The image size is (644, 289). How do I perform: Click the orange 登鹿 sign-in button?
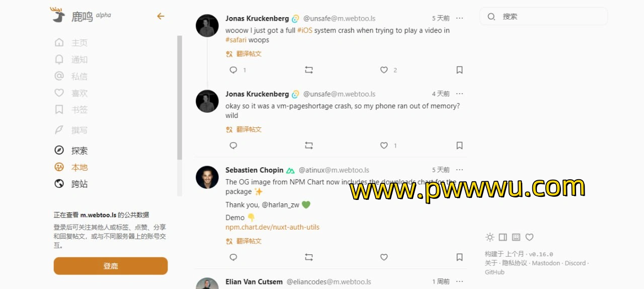pos(111,266)
